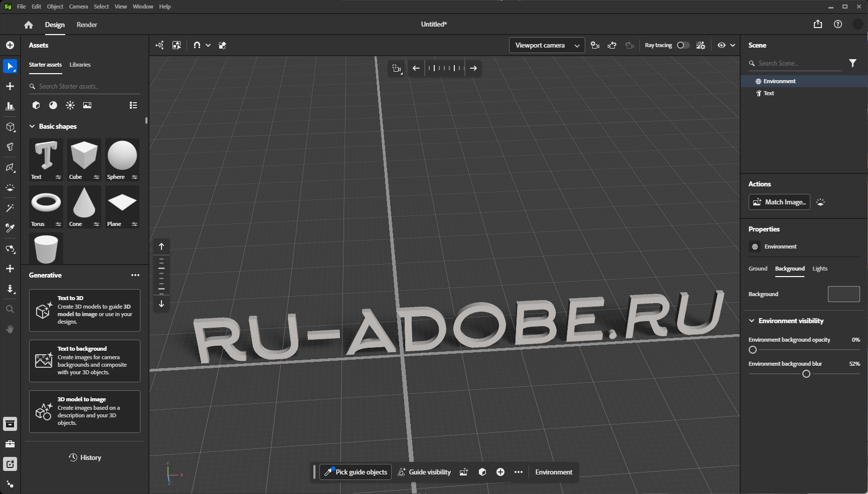Click the Zoom magnifier tool

10,309
